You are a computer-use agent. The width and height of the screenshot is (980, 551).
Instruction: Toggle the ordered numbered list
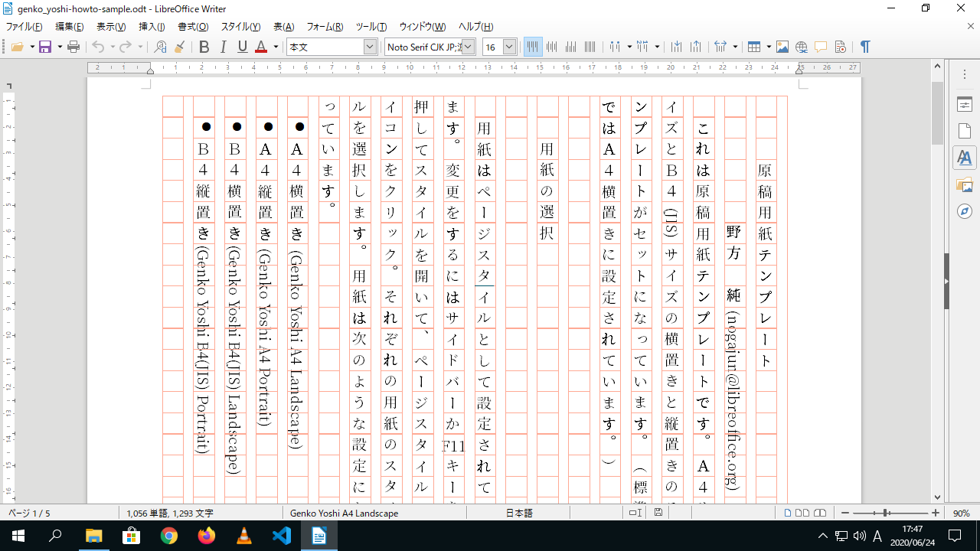click(642, 47)
